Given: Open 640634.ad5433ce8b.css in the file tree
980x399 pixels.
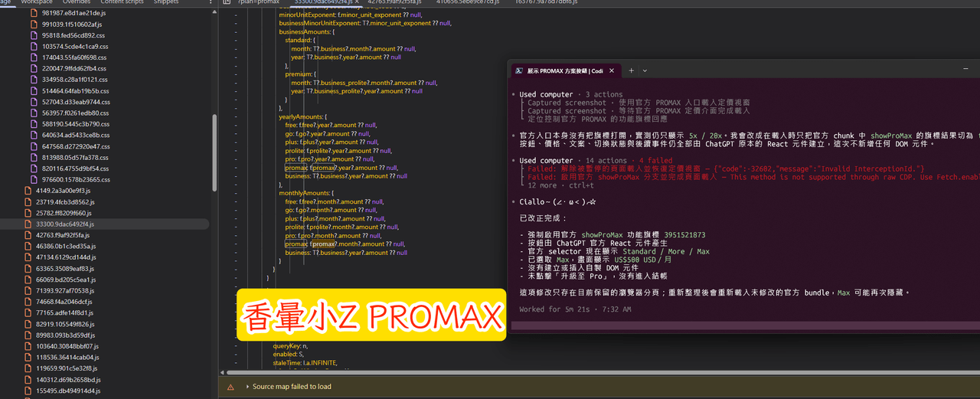Looking at the screenshot, I should tap(75, 136).
